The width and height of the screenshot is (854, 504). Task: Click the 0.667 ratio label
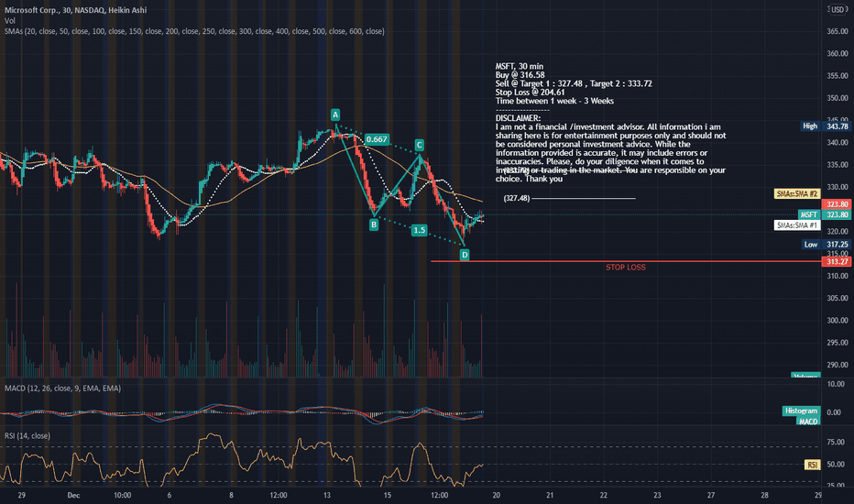(377, 139)
